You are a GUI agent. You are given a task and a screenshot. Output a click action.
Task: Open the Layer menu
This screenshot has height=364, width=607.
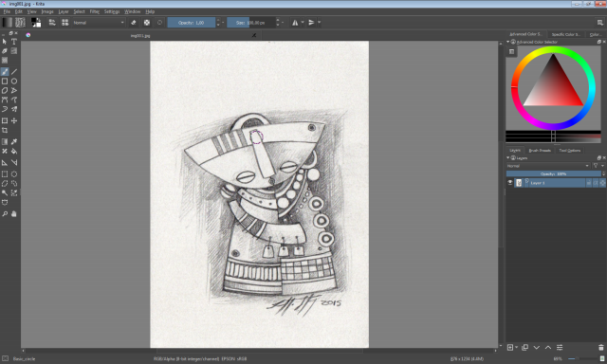point(64,11)
